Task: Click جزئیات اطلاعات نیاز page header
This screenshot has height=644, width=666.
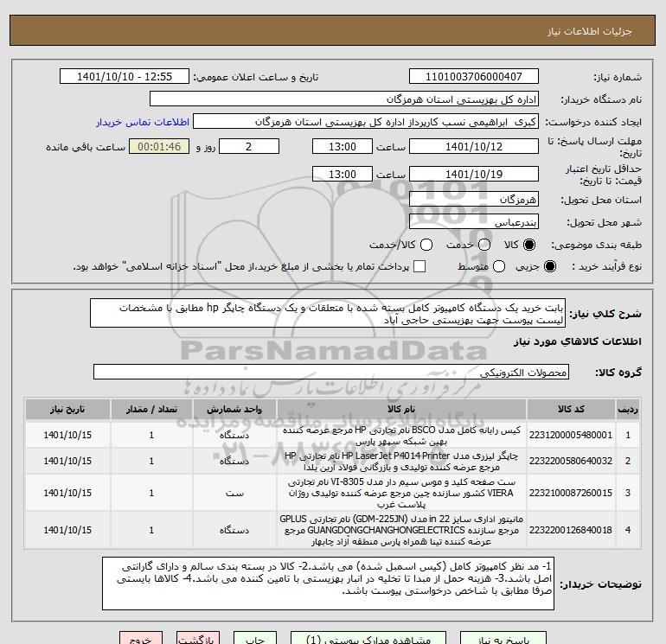Action: (x=590, y=31)
